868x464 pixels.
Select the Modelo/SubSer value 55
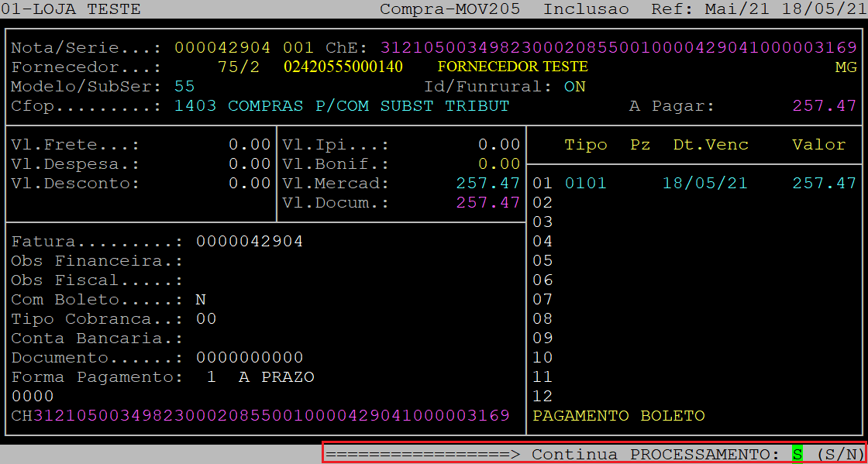(184, 87)
